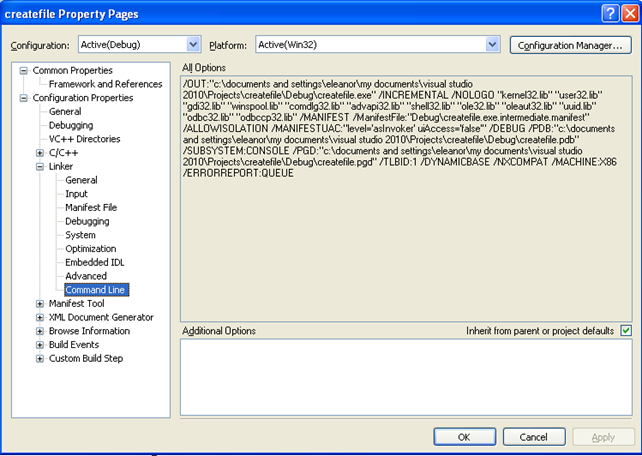This screenshot has height=456, width=642.
Task: Open the Configuration dropdown
Action: (x=193, y=45)
